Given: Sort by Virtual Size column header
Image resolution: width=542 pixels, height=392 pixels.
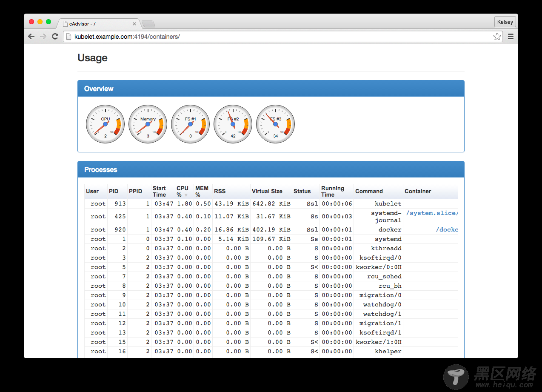Looking at the screenshot, I should tap(271, 192).
